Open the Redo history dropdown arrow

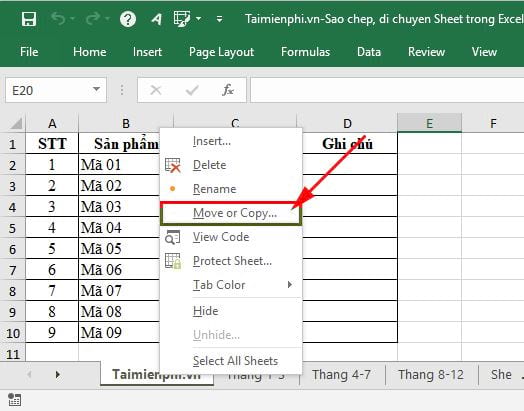pos(107,19)
